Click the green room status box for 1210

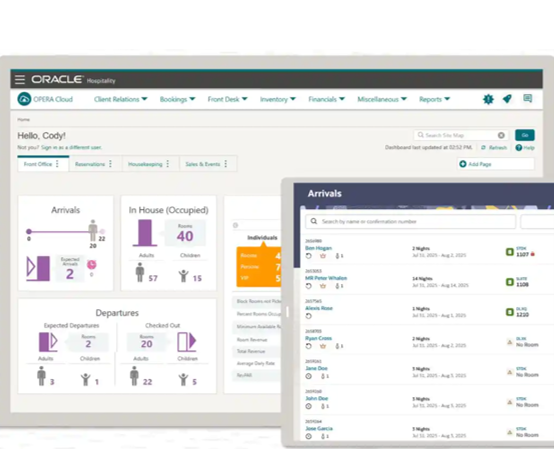click(509, 312)
